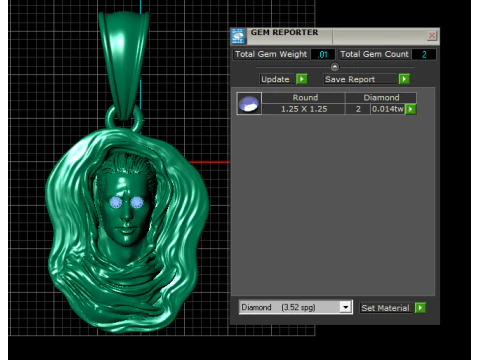Select the pendant bail at top
Screen dimensions: 480x360
[124, 65]
